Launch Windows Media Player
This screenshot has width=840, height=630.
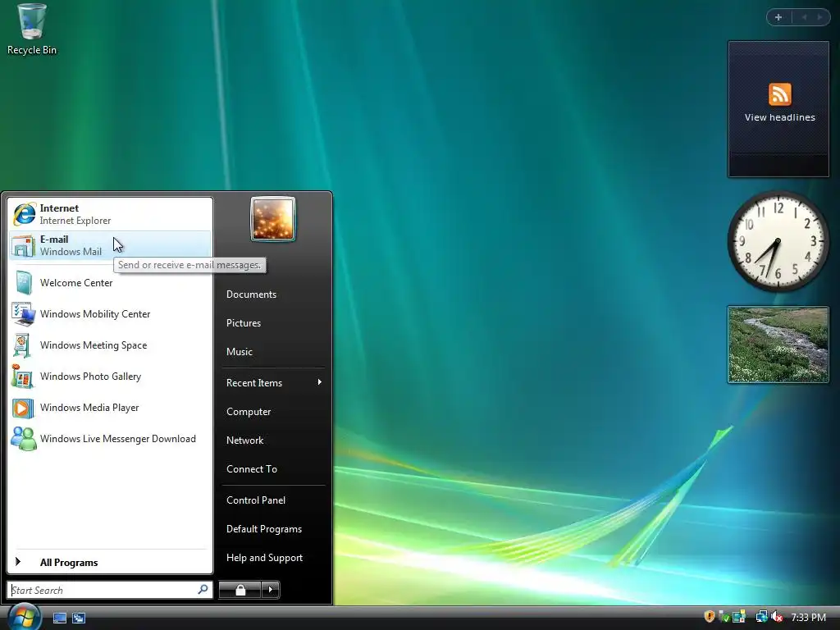tap(110, 408)
